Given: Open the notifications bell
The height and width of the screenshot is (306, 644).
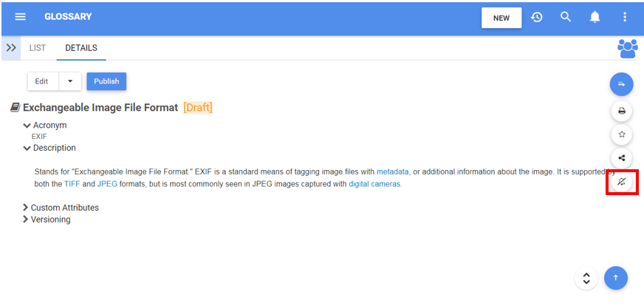Looking at the screenshot, I should point(595,17).
